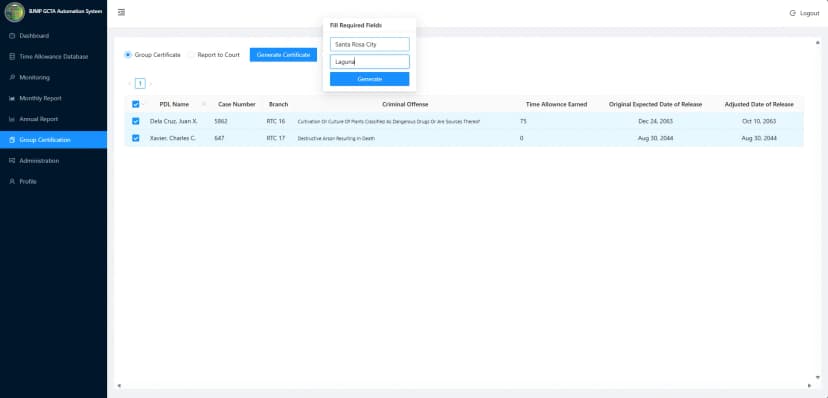Click the Branch column header

coord(278,105)
